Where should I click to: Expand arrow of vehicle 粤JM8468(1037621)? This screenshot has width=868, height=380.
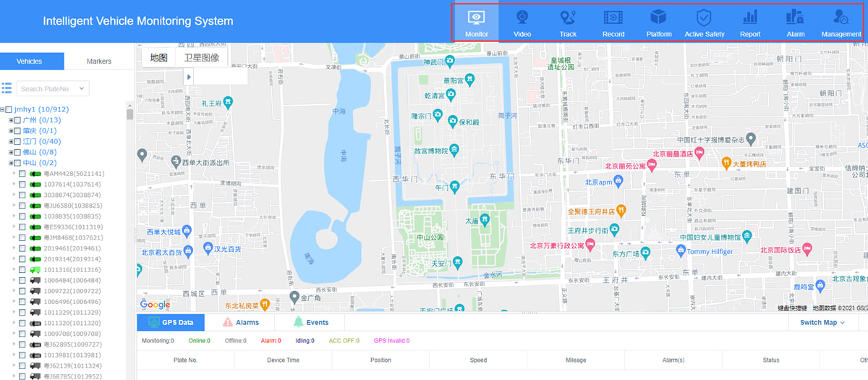coord(14,237)
